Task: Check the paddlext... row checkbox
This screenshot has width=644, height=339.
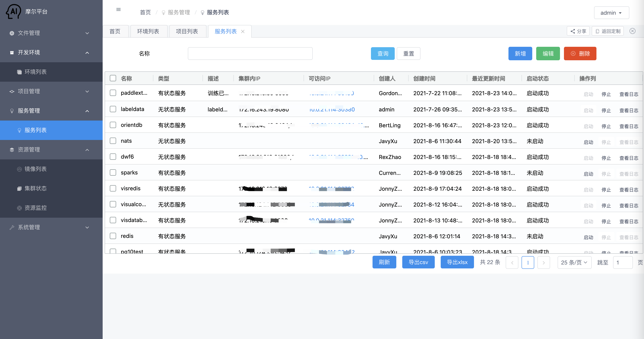Action: click(113, 93)
